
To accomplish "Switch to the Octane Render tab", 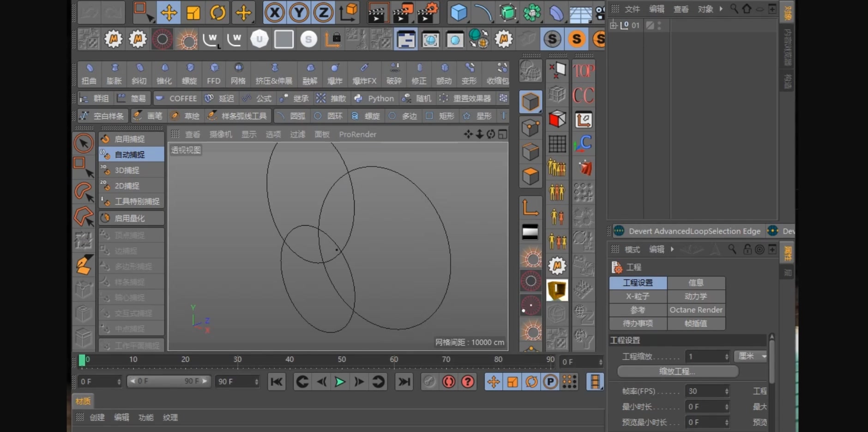I will [x=696, y=310].
